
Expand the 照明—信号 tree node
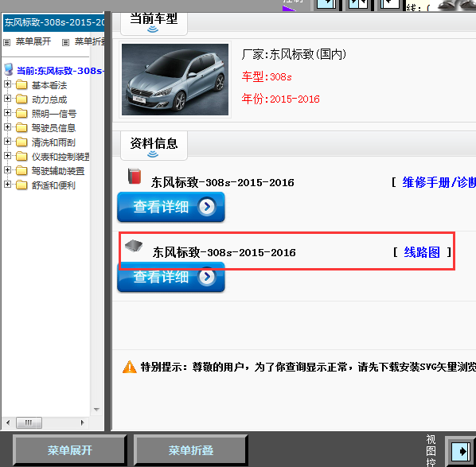pos(8,113)
